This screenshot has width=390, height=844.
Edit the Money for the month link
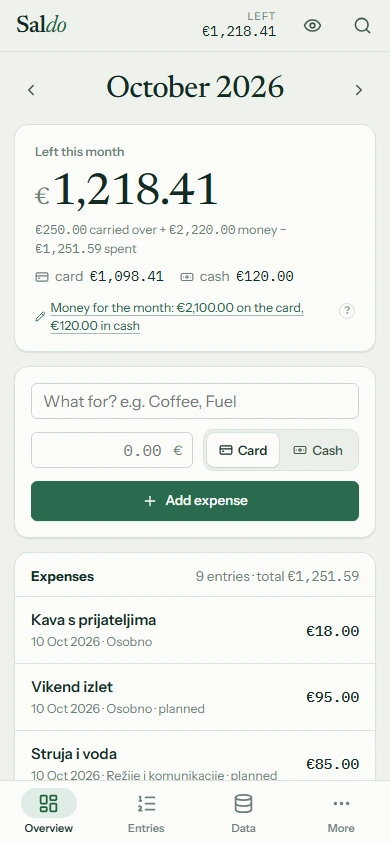177,317
